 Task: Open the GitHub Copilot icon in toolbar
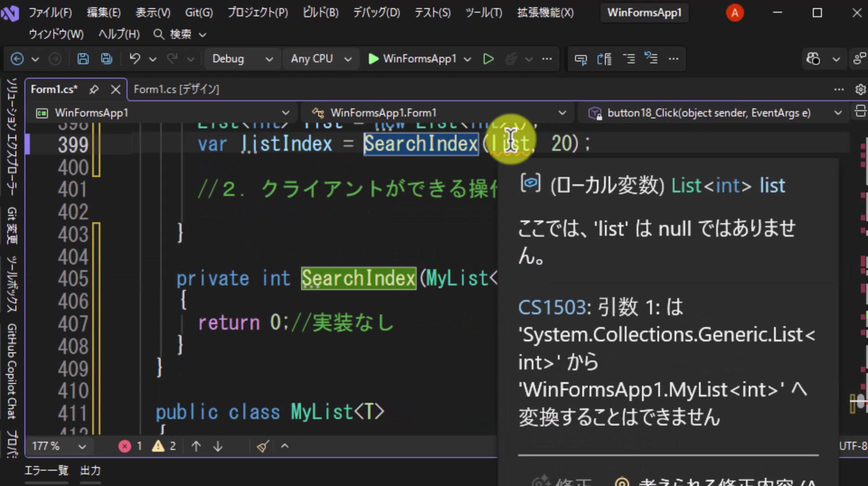(x=813, y=59)
